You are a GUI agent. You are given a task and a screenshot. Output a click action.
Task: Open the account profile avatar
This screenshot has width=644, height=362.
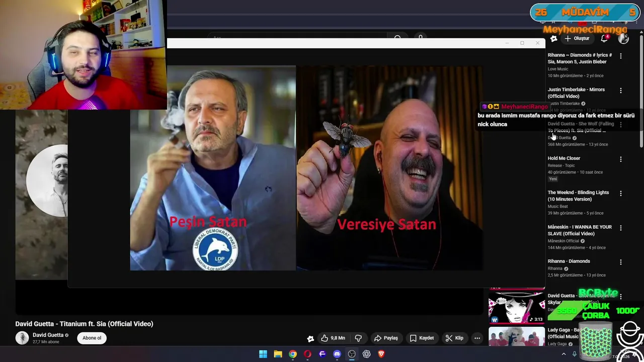pyautogui.click(x=624, y=38)
